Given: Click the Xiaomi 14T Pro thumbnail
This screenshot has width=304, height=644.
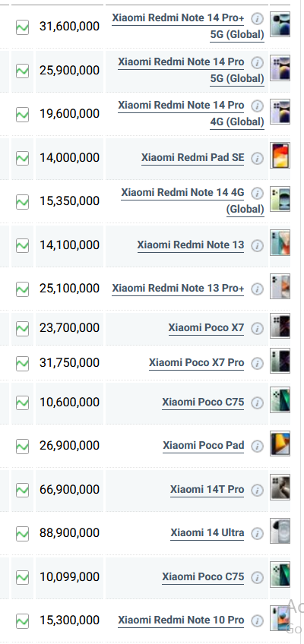Looking at the screenshot, I should pos(280,487).
